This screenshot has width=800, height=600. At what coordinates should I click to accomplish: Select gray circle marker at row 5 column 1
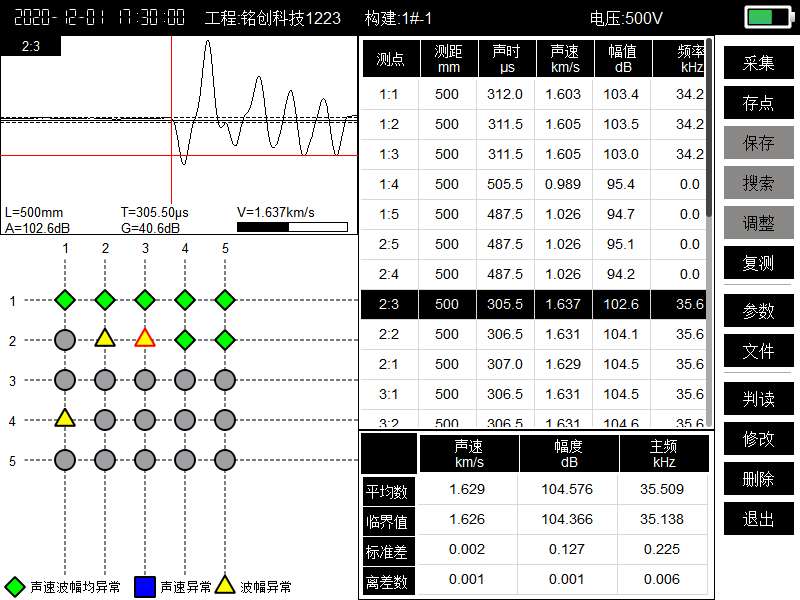(65, 460)
